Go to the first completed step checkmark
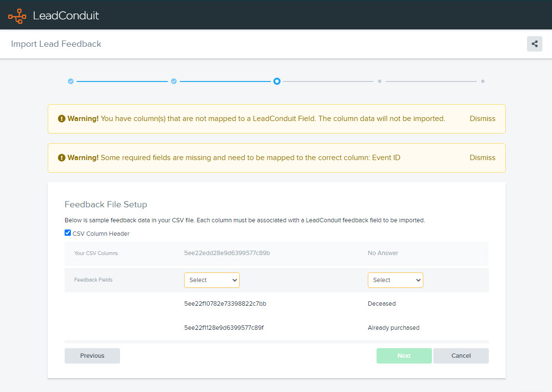Image resolution: width=552 pixels, height=392 pixels. 71,81
